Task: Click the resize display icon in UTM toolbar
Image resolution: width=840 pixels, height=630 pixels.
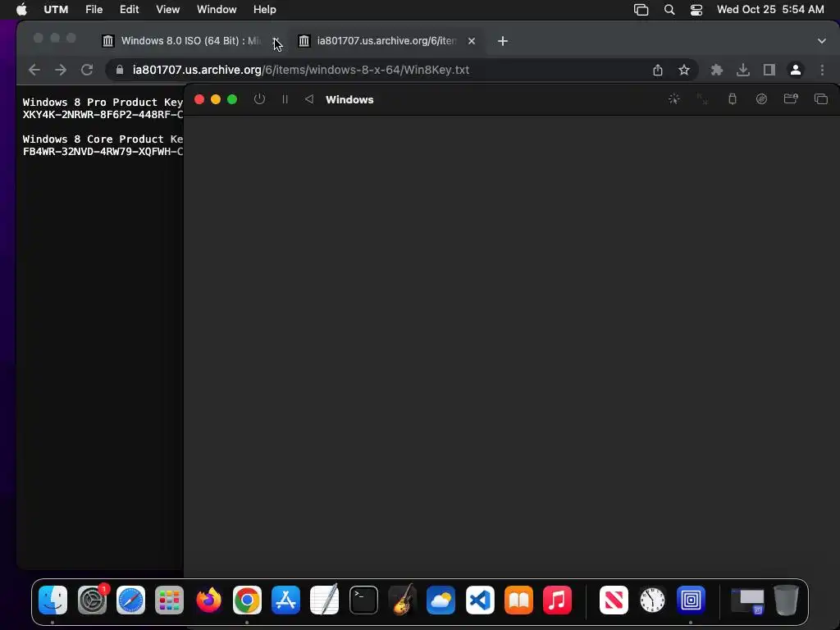Action: [702, 99]
